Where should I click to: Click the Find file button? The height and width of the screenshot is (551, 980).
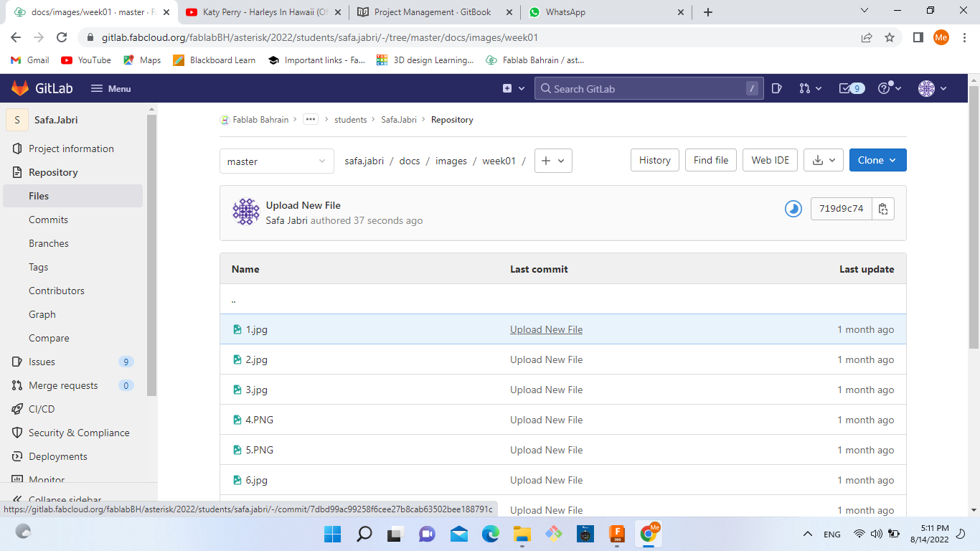[x=710, y=160]
